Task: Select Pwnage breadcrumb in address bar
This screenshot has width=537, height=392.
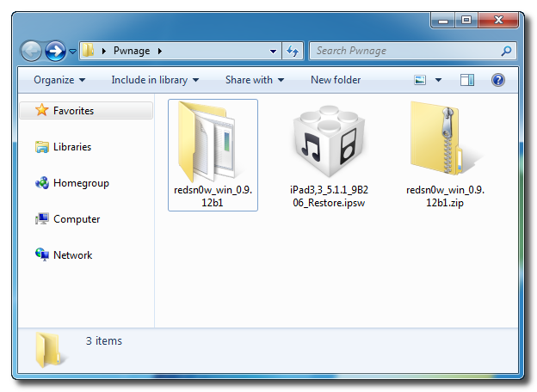Action: [132, 51]
